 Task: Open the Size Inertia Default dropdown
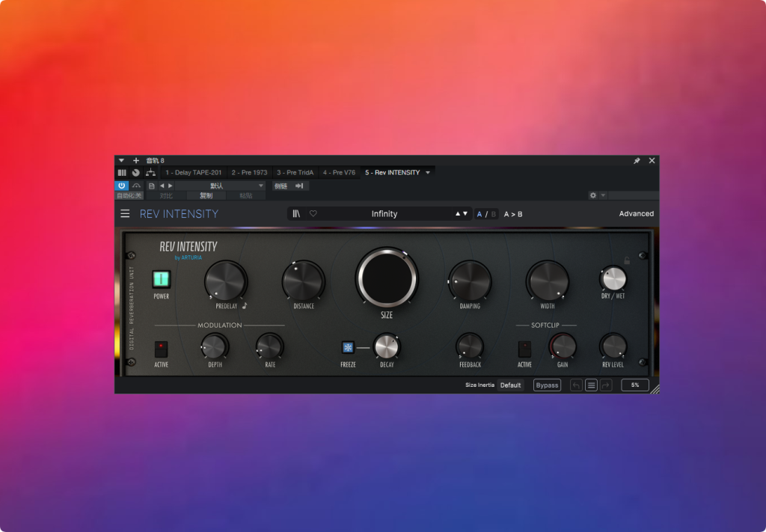coord(510,385)
